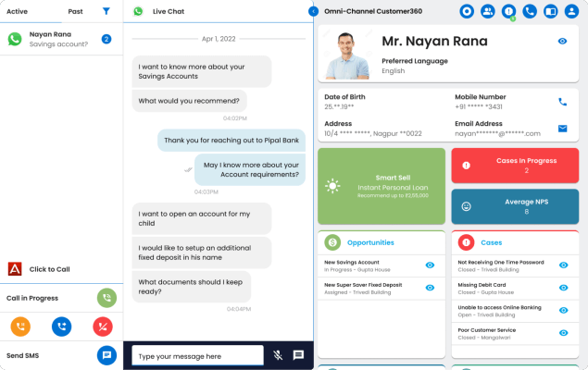Click the sun icon on Smart Sell card
The height and width of the screenshot is (370, 588).
[332, 186]
